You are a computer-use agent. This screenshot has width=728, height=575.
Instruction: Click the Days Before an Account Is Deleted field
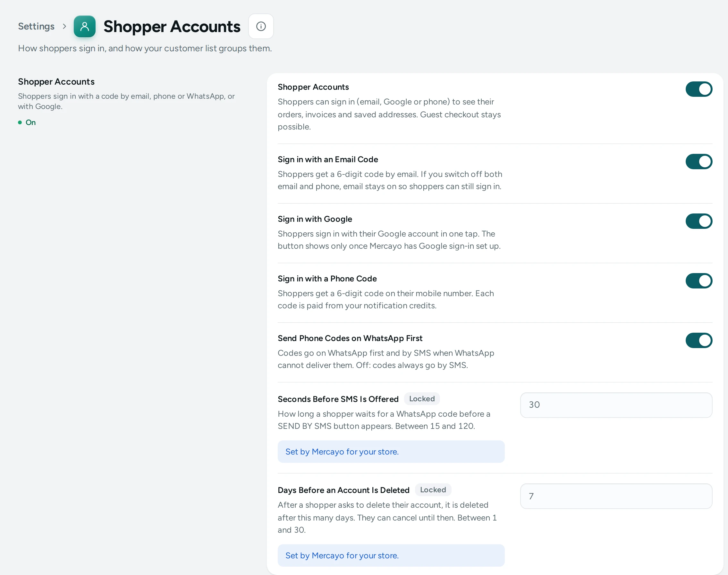616,496
